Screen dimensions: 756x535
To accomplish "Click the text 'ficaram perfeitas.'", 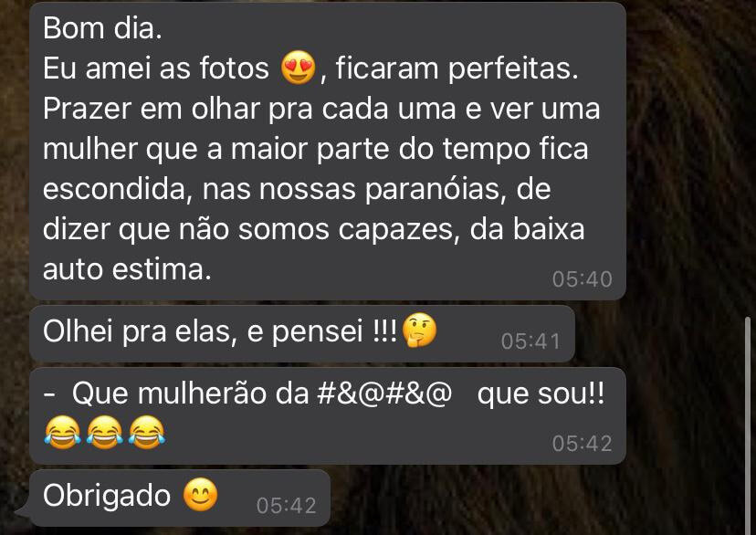I will click(457, 68).
